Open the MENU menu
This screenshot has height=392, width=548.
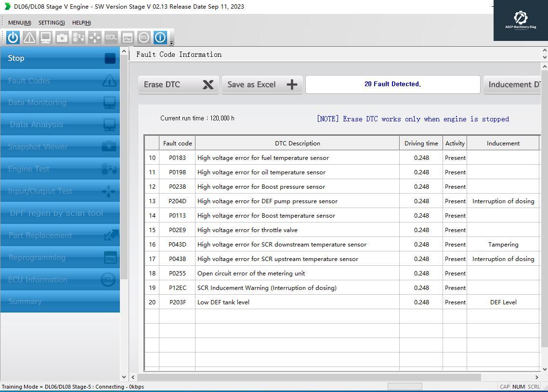pyautogui.click(x=19, y=23)
